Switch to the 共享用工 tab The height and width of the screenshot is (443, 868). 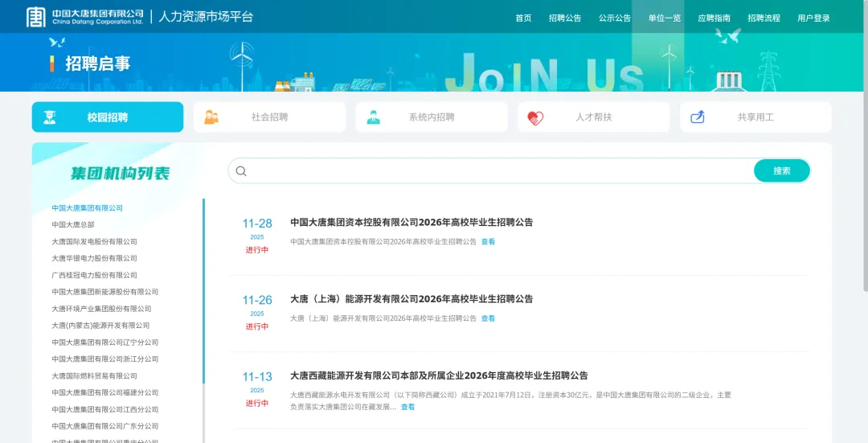tap(755, 117)
